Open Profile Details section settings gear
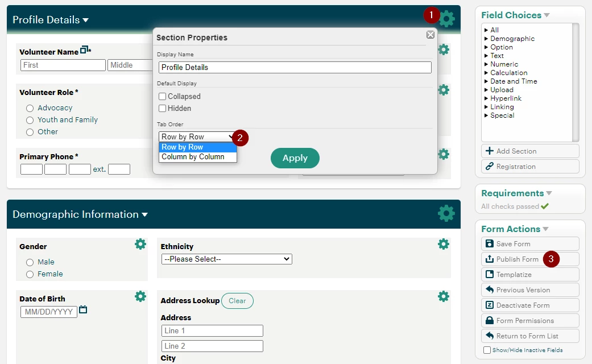Screen dimensions: 592x364 [x=446, y=19]
